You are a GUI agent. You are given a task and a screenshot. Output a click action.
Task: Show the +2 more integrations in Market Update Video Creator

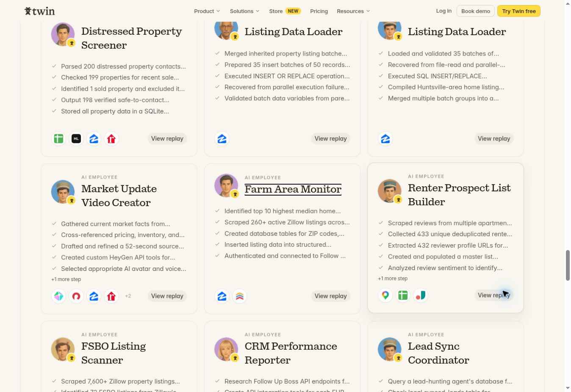(128, 296)
